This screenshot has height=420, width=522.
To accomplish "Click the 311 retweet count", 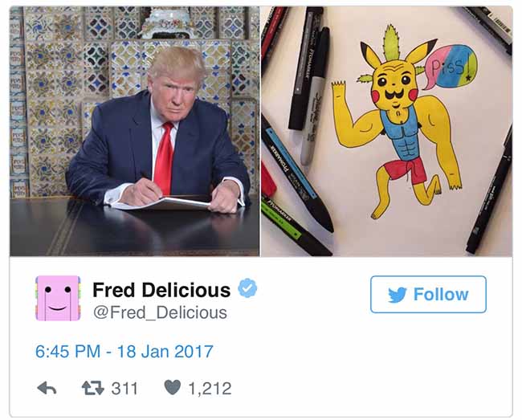I will [x=124, y=389].
